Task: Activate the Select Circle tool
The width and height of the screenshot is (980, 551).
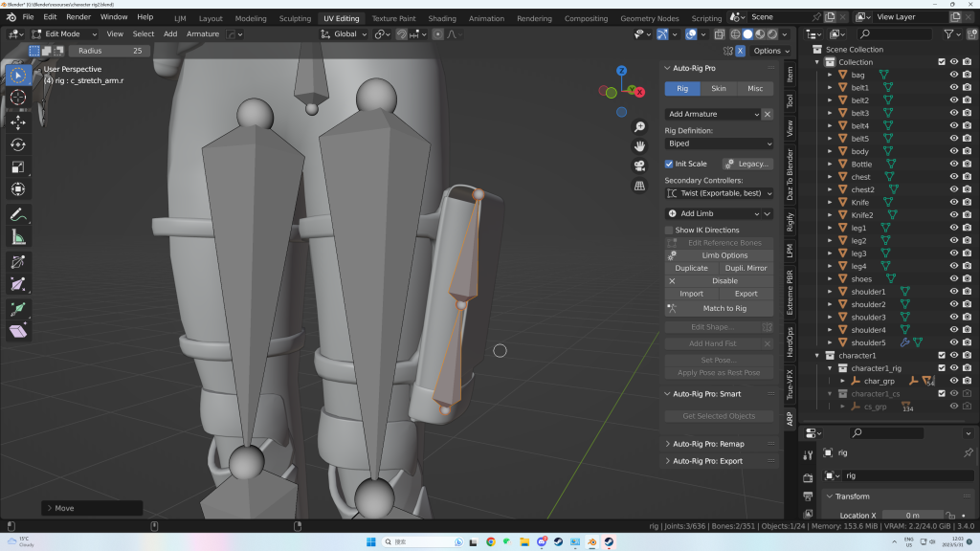Action: [x=18, y=75]
